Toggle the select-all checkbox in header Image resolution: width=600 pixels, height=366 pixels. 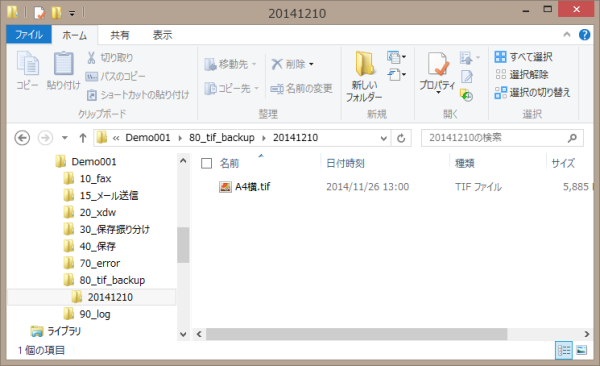207,163
